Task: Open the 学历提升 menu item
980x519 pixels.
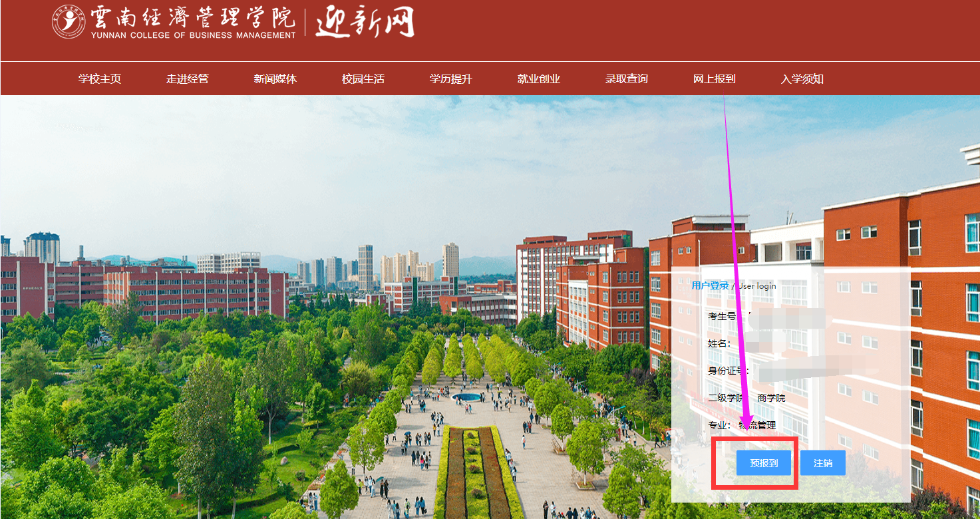Action: [451, 79]
